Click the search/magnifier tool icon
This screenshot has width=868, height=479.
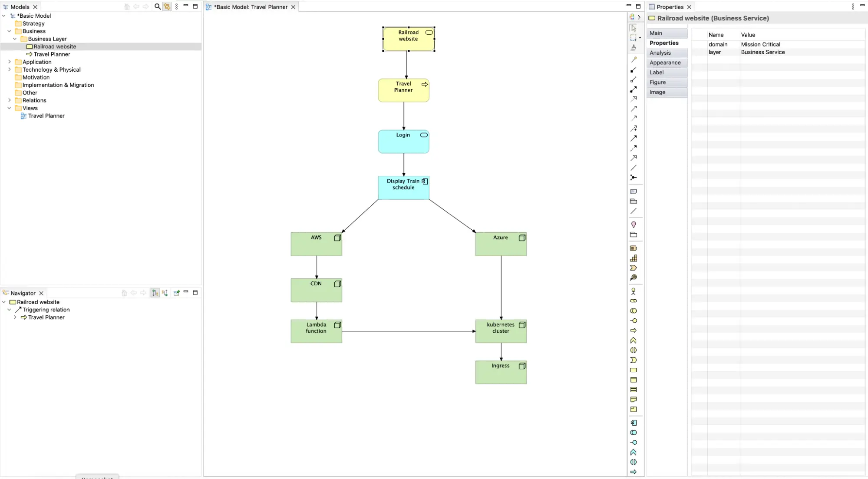point(157,7)
